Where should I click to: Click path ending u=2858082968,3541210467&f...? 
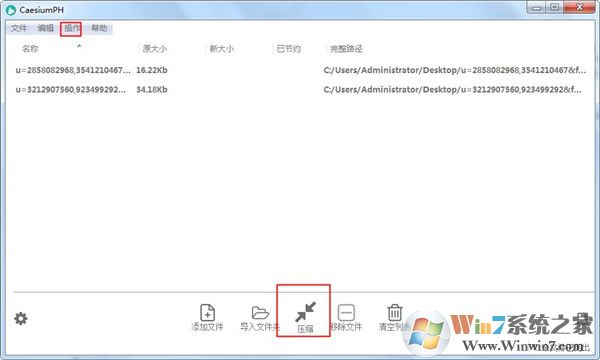click(x=454, y=70)
